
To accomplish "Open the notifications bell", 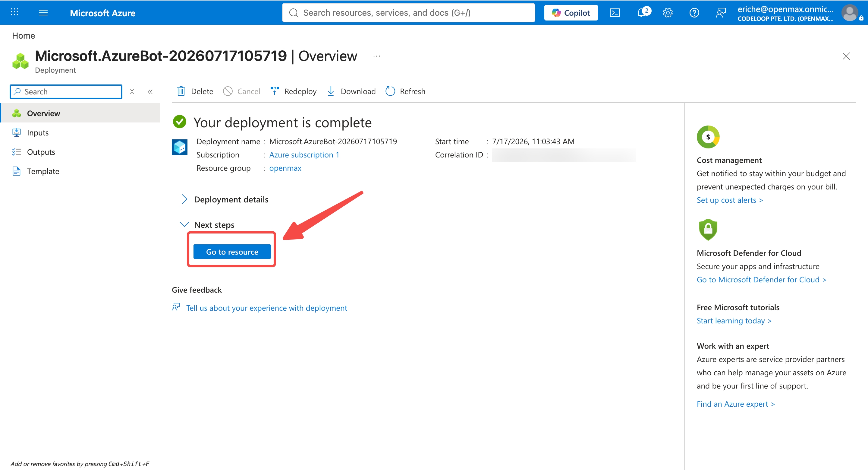I will (642, 13).
